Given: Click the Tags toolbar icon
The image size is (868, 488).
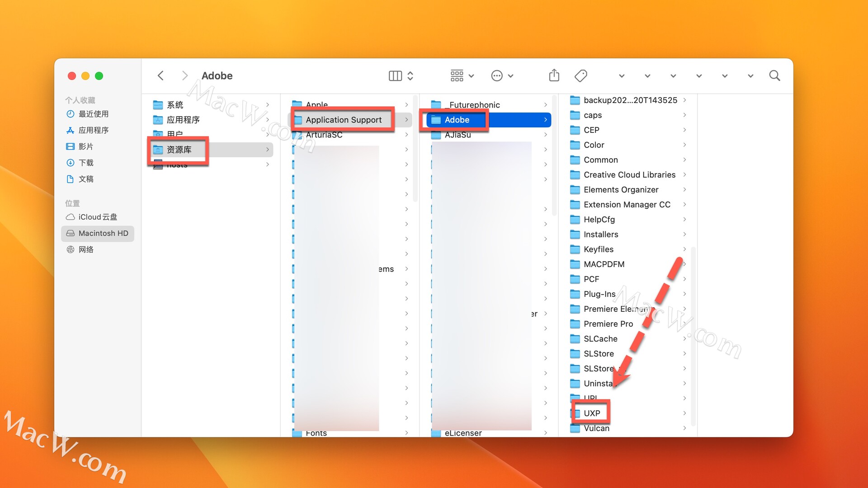Looking at the screenshot, I should click(580, 75).
